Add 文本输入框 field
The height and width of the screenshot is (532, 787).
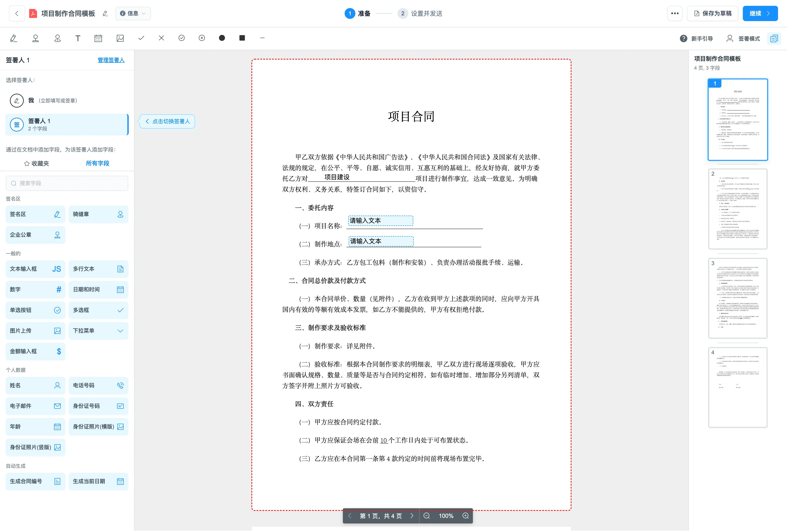pyautogui.click(x=36, y=269)
